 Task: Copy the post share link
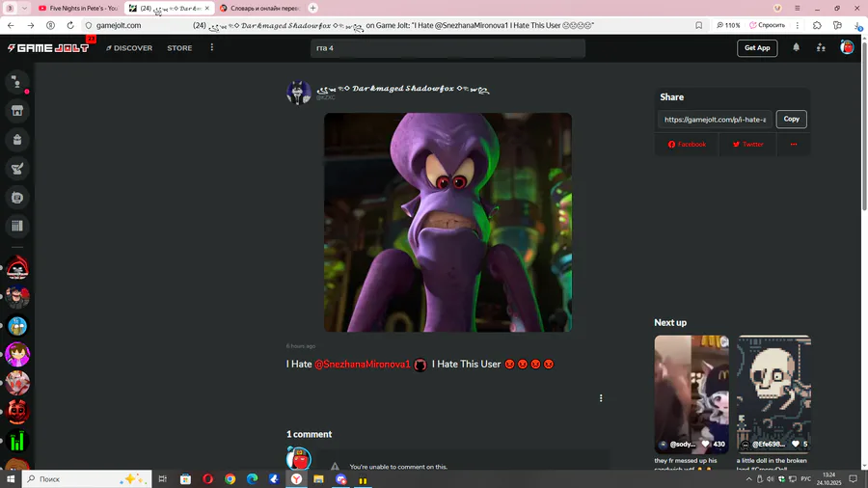point(791,119)
